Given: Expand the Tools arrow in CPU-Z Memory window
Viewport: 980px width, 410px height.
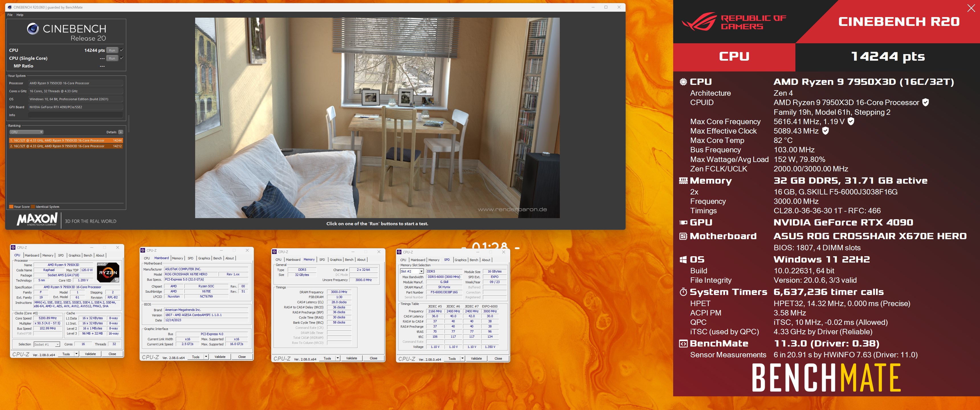Looking at the screenshot, I should tap(338, 358).
